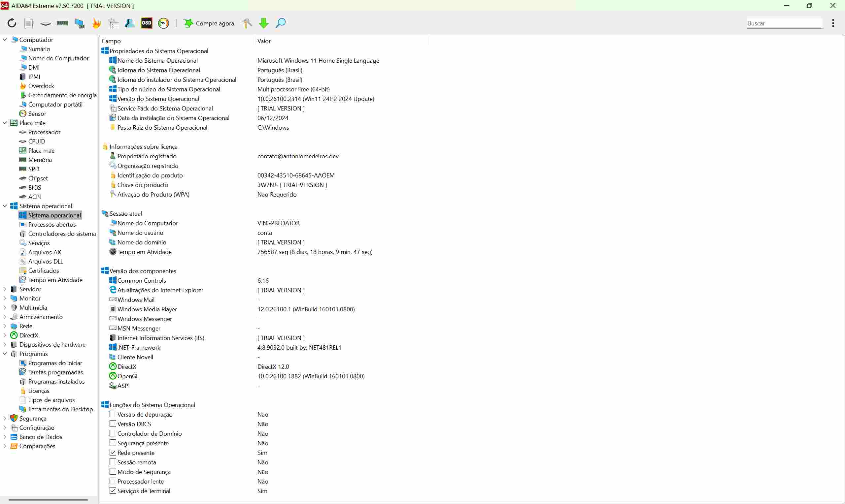Select the BIOS tree item
Viewport: 845px width, 504px height.
point(34,187)
